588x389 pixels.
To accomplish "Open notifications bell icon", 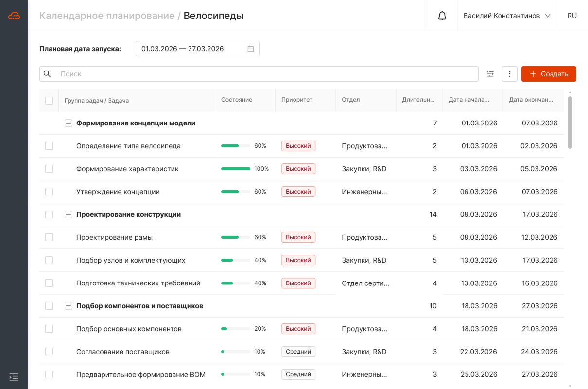I will [442, 16].
